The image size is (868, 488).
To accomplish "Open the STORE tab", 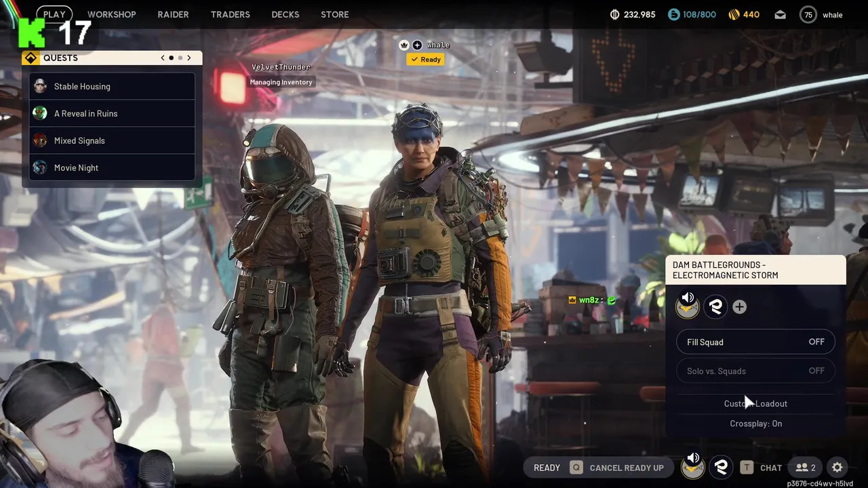I will 334,14.
